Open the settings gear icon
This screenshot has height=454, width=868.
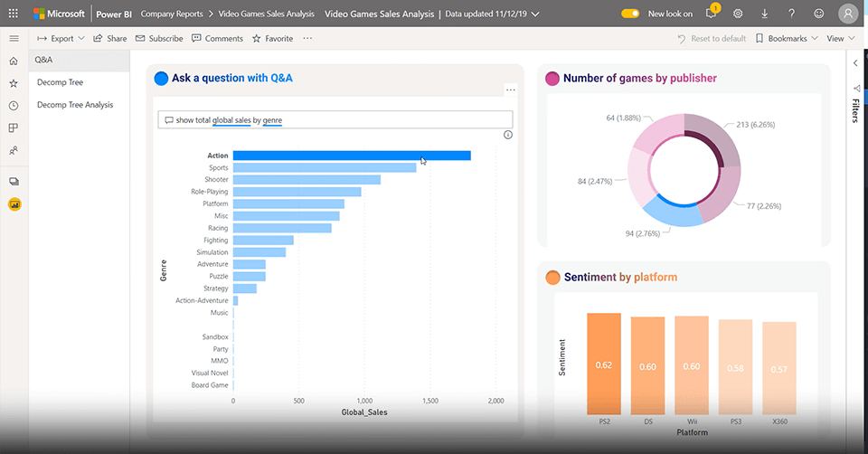click(738, 14)
